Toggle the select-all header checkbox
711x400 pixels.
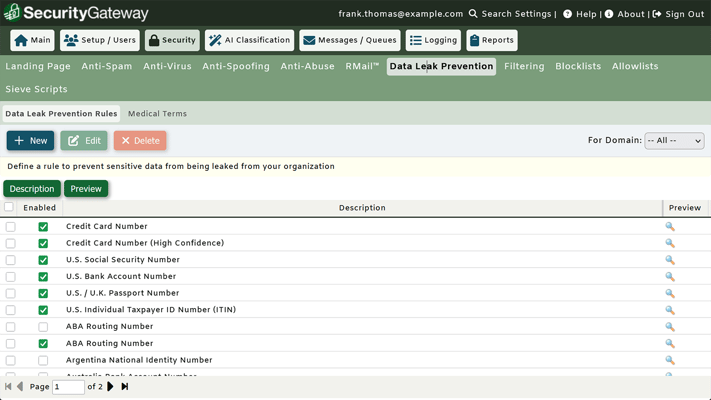(x=9, y=207)
